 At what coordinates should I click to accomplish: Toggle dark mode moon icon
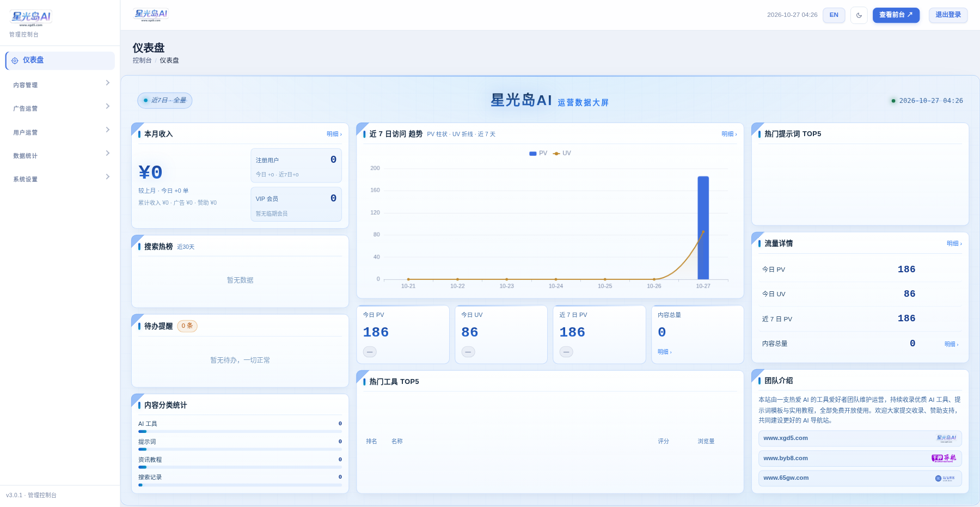pos(859,15)
